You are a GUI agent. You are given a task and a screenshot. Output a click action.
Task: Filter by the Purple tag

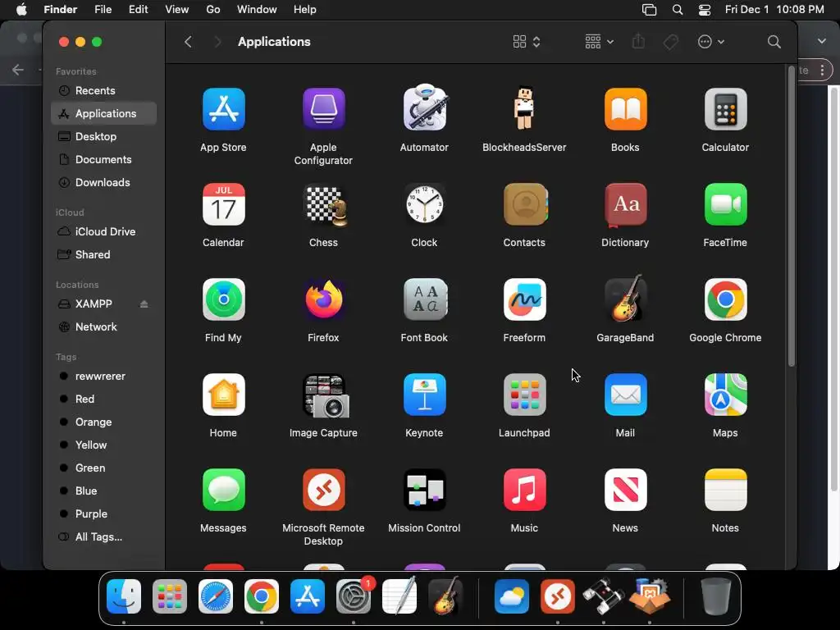click(x=104, y=514)
